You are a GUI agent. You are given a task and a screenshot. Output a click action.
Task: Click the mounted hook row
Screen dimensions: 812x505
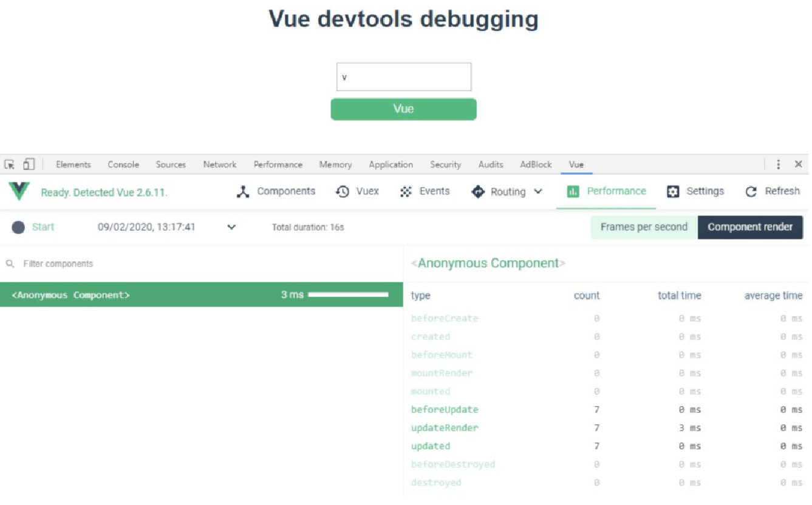pyautogui.click(x=607, y=391)
